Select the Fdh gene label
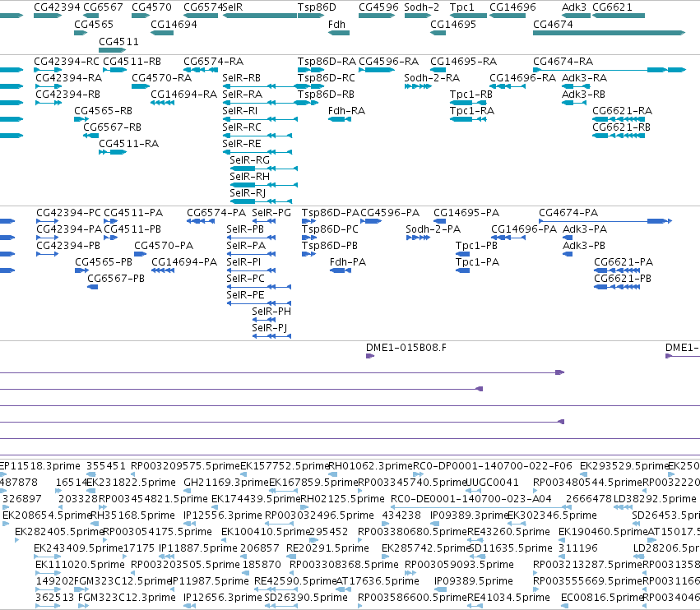 (x=336, y=25)
